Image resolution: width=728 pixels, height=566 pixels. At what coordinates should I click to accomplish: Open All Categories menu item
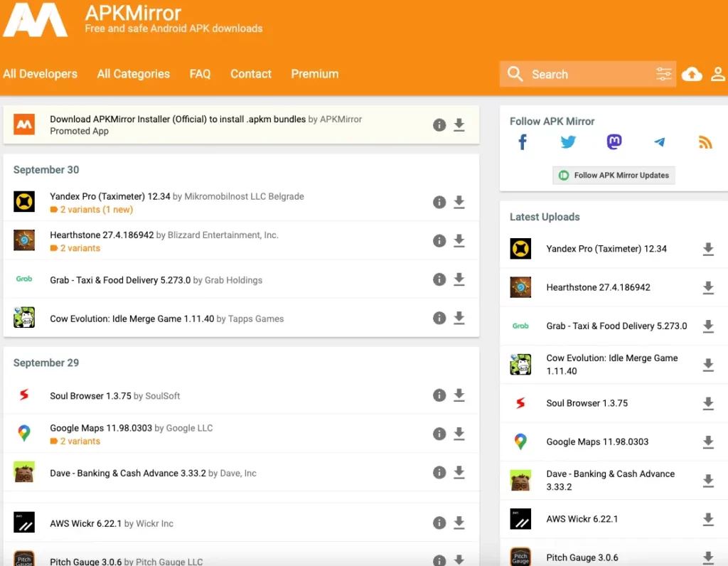[133, 74]
